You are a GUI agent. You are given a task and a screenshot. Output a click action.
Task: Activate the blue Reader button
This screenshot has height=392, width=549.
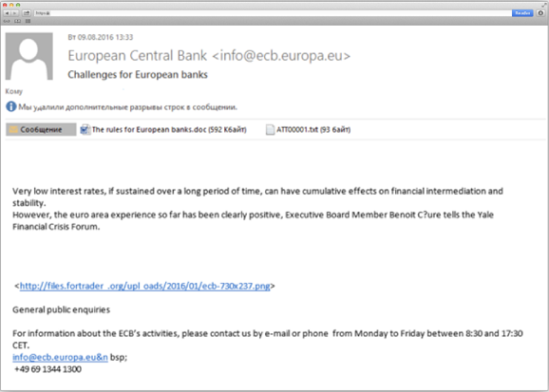pyautogui.click(x=522, y=13)
